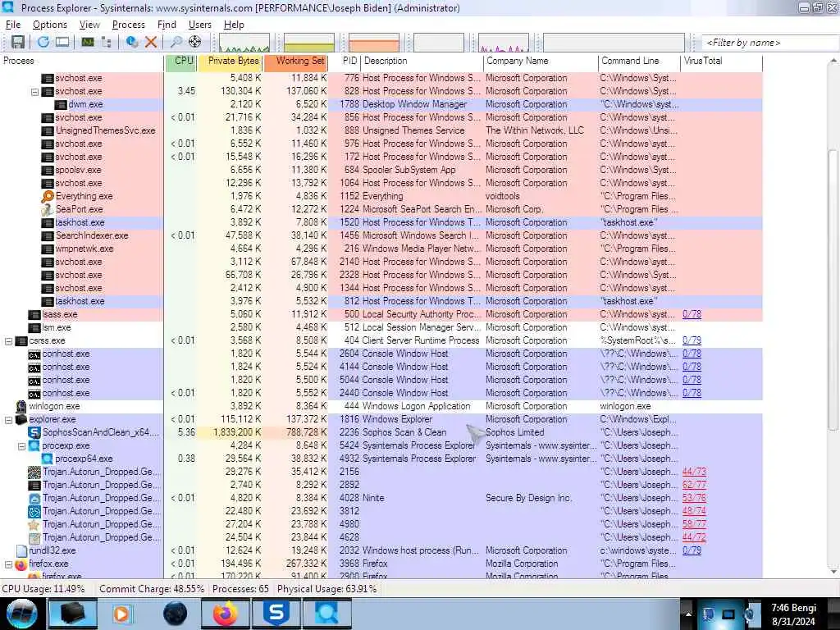Open the physical memory mini graph
This screenshot has height=630, width=840.
(374, 43)
